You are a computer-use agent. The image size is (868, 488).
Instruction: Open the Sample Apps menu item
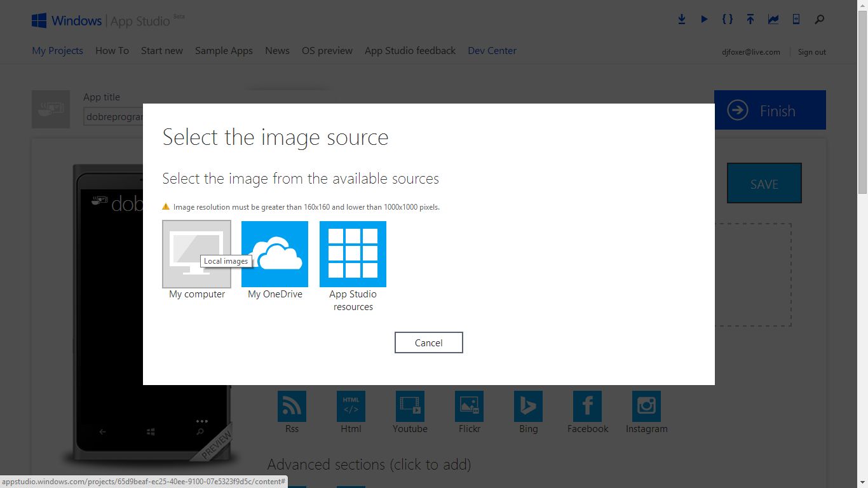pyautogui.click(x=224, y=51)
